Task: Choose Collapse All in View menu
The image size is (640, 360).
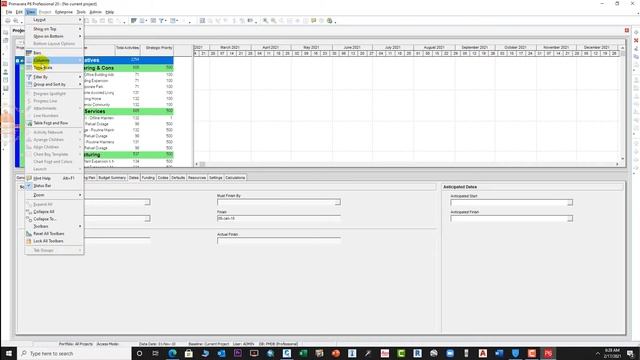Action: [54, 212]
